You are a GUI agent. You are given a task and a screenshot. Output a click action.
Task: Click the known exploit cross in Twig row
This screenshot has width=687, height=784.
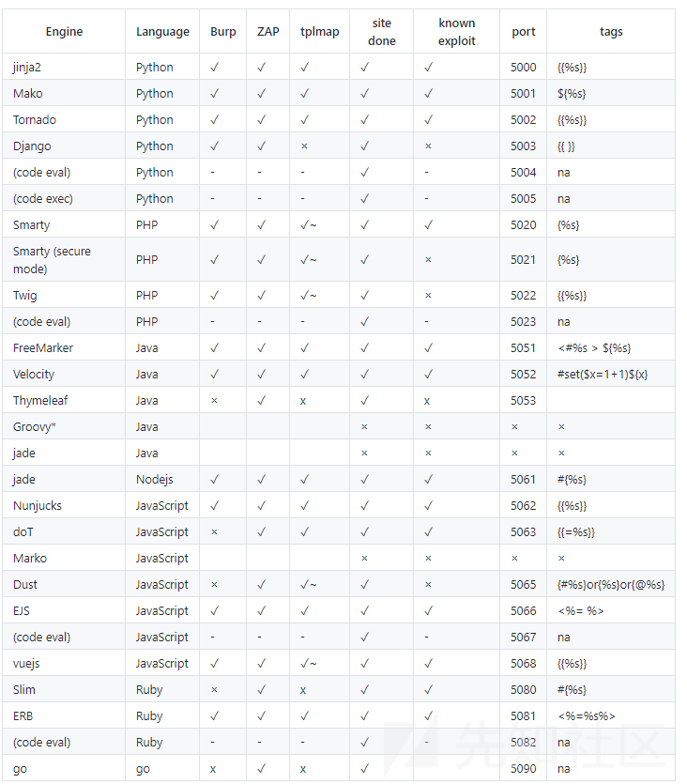click(428, 296)
